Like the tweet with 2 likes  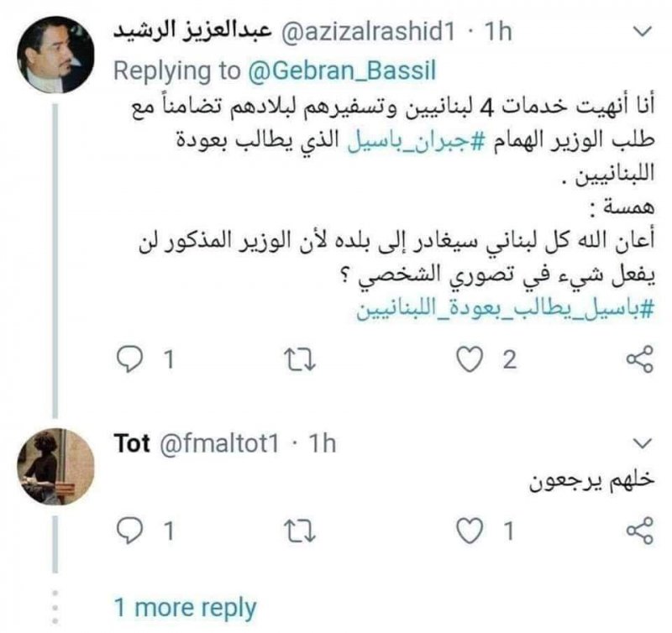pos(468,360)
